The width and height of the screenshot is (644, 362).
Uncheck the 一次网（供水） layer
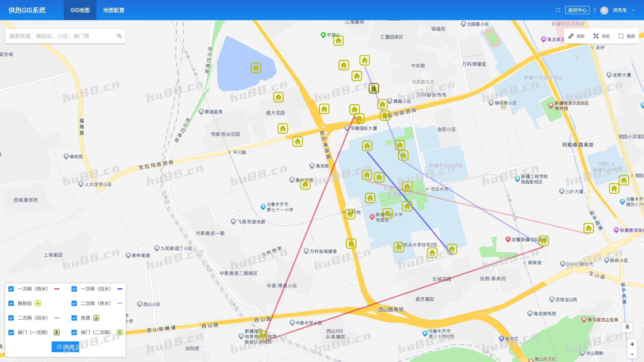point(11,289)
